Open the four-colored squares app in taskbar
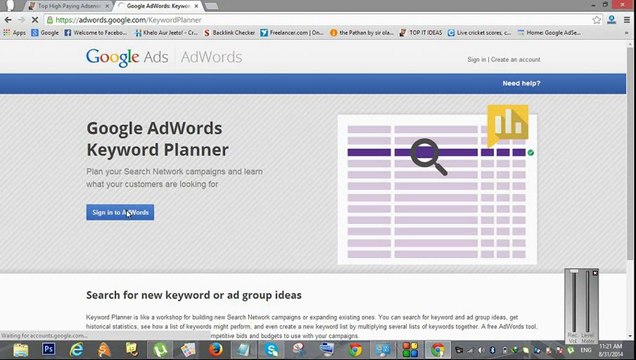 [410, 350]
